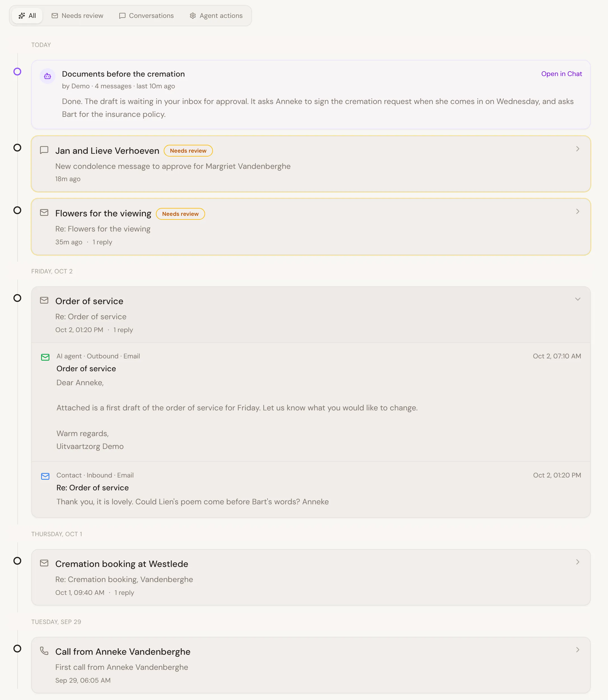Click Needs review badge on Jan and Lieve Verhoeven
The image size is (608, 700).
pos(188,151)
